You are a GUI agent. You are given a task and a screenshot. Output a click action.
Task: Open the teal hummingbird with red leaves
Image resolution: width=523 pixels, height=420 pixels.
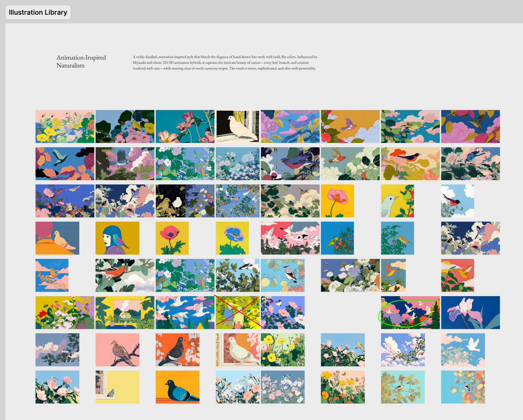(x=65, y=164)
